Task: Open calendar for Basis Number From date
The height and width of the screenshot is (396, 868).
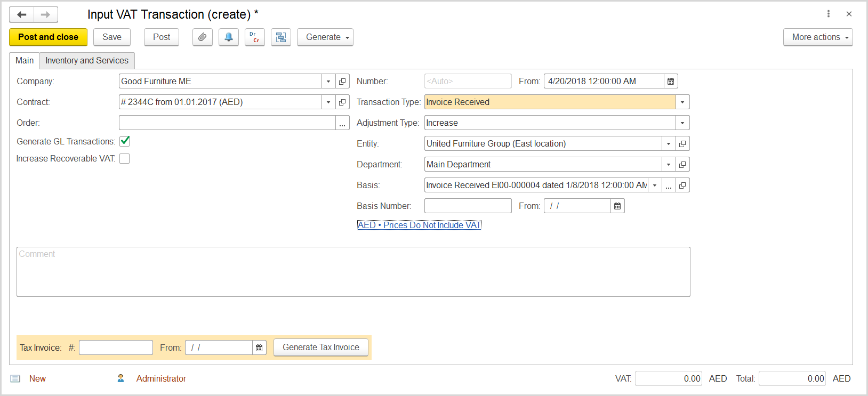Action: point(617,206)
